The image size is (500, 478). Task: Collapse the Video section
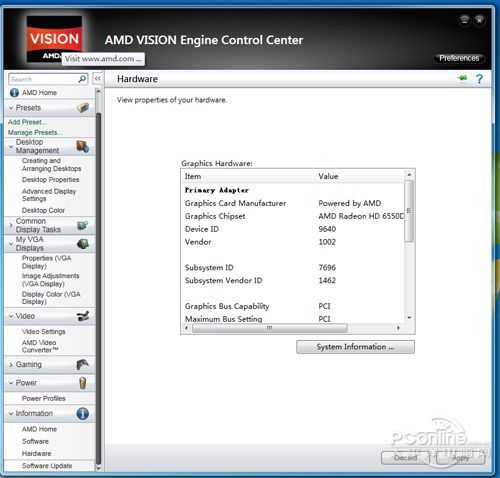point(11,316)
